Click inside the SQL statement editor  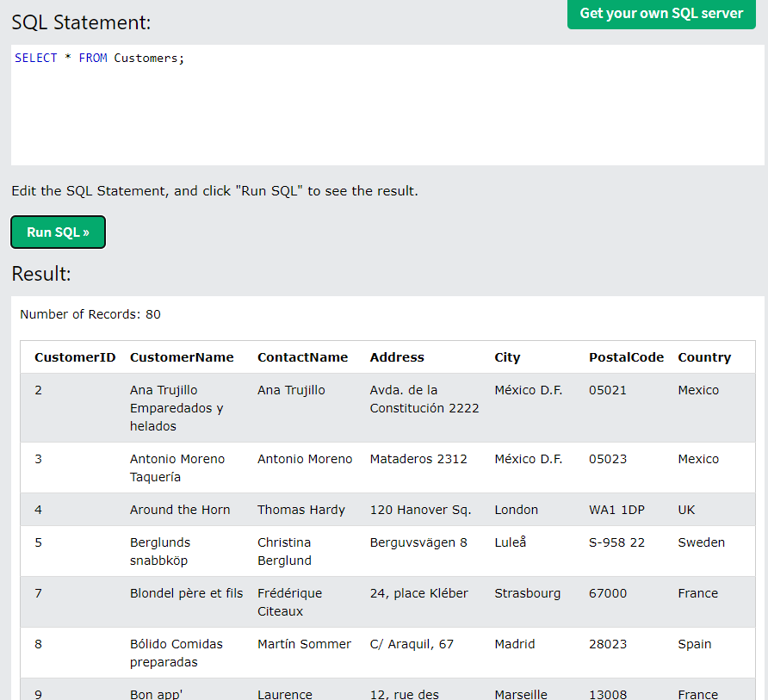[x=387, y=105]
